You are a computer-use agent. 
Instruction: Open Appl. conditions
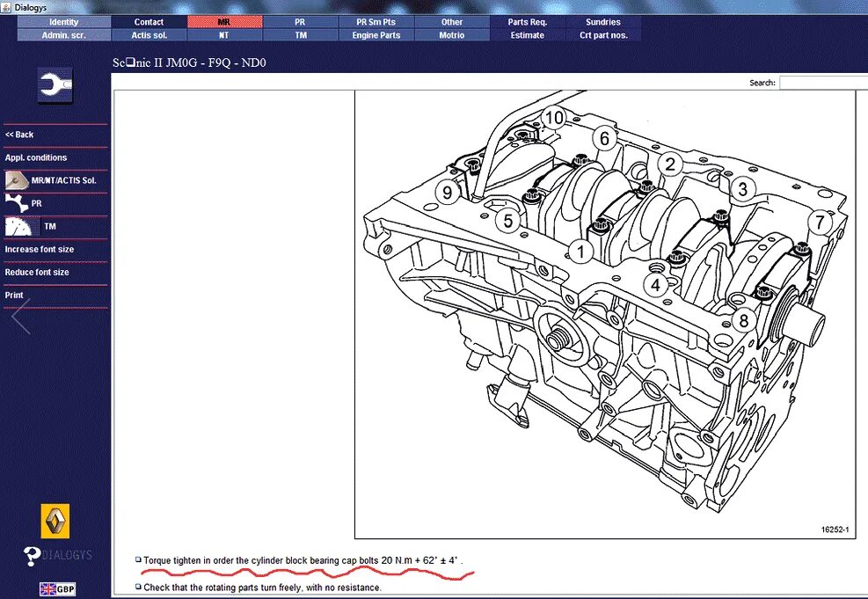pos(36,157)
